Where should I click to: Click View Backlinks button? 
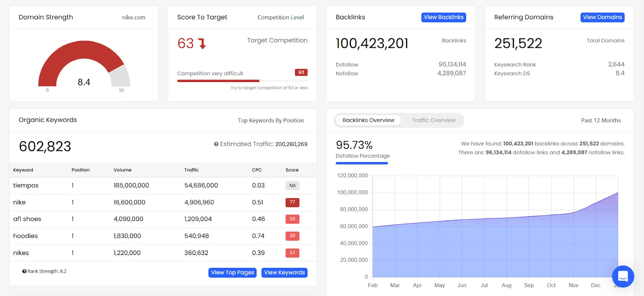click(x=444, y=17)
